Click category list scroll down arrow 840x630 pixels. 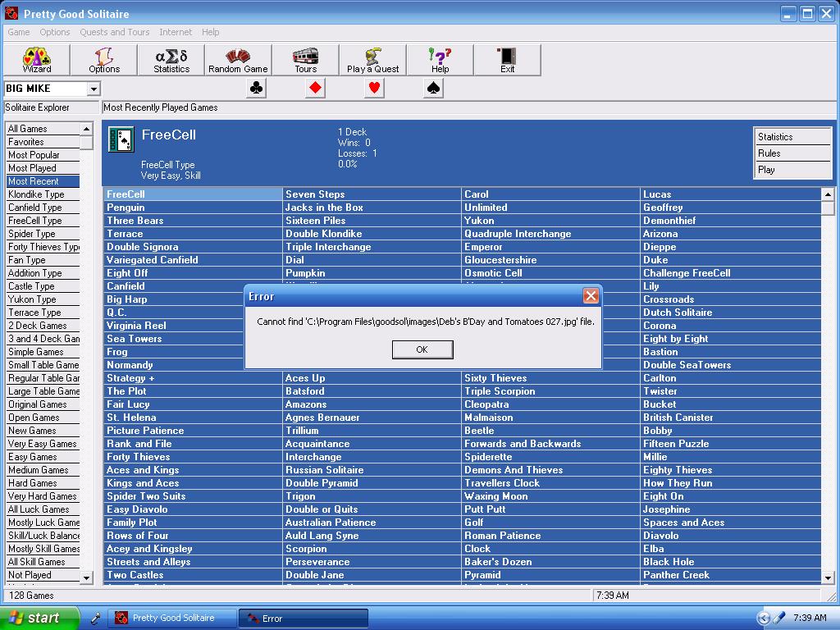(x=86, y=577)
